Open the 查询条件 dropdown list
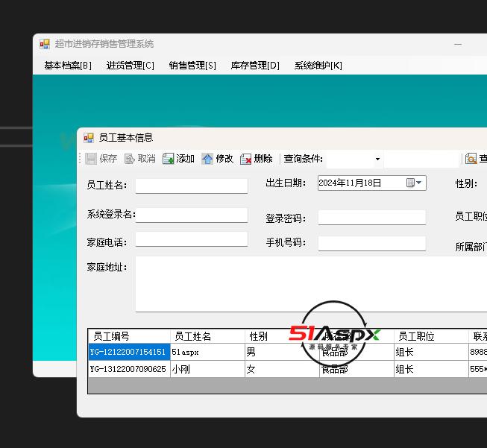The height and width of the screenshot is (448, 487). pyautogui.click(x=377, y=159)
